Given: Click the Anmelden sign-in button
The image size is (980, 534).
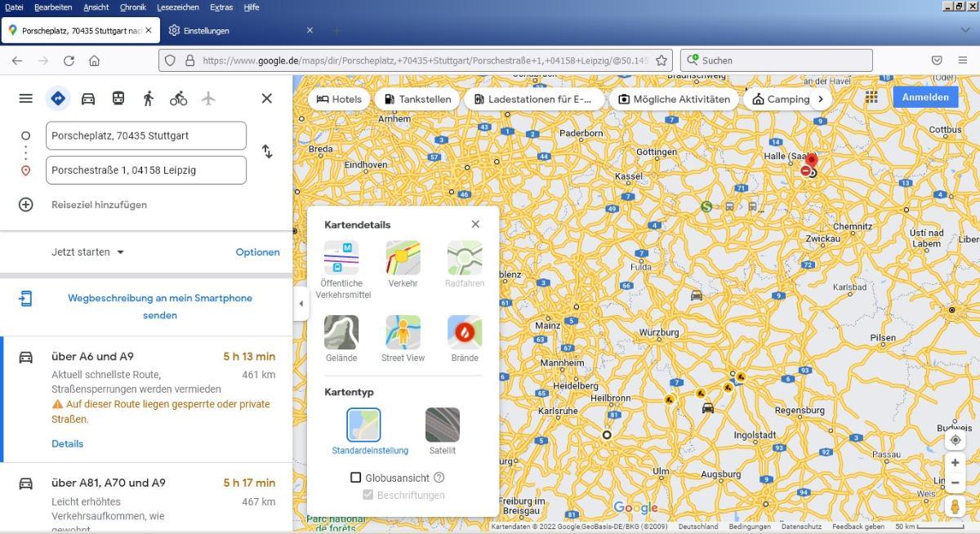Looking at the screenshot, I should click(x=925, y=97).
